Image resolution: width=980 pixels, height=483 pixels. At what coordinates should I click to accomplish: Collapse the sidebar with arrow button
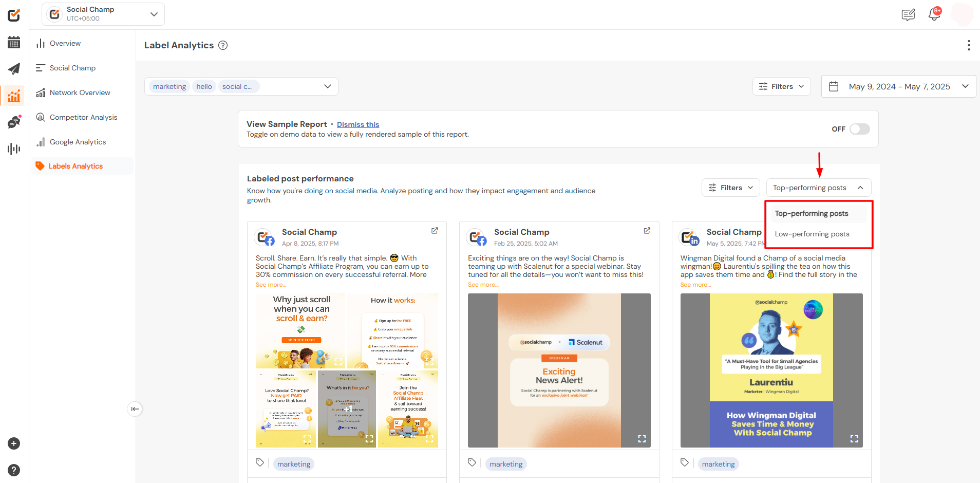135,409
